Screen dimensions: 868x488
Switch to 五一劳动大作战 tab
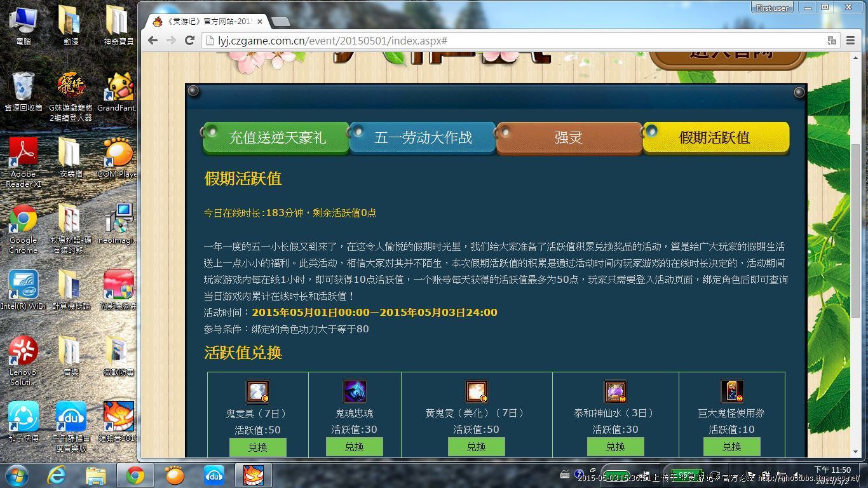[x=423, y=138]
